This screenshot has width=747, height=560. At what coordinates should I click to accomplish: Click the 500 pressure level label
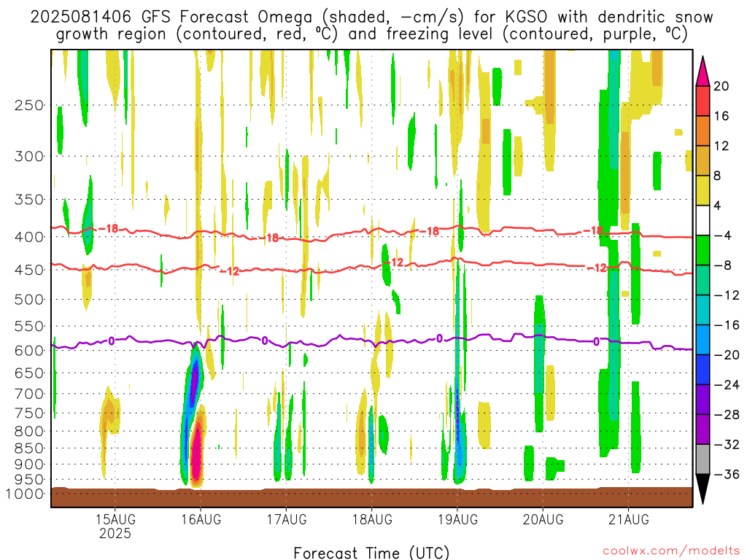coord(29,300)
